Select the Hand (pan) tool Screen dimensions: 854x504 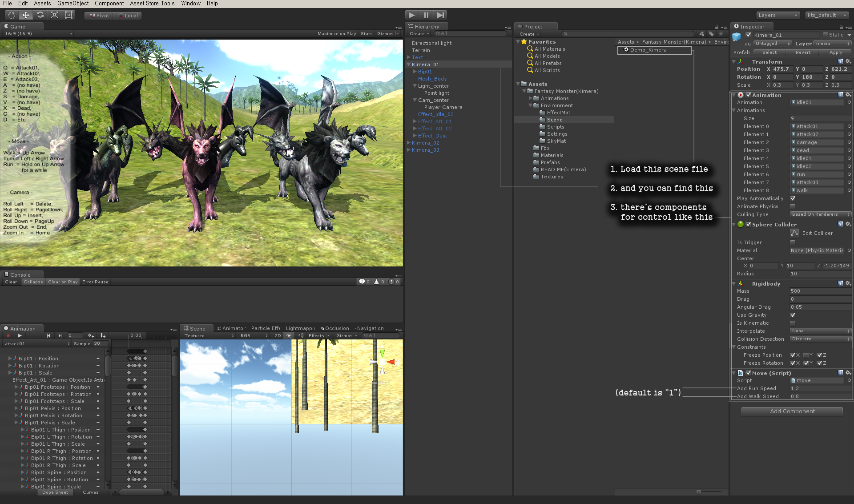point(12,15)
